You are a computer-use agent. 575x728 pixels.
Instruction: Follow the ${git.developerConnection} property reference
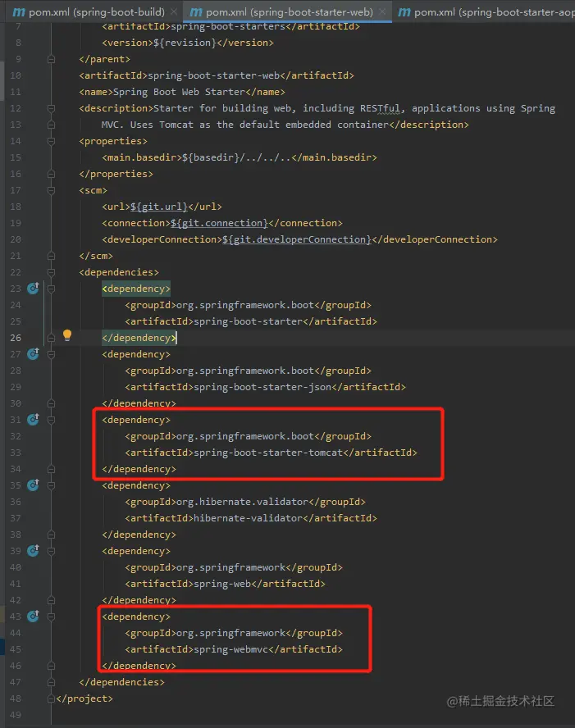[x=297, y=239]
